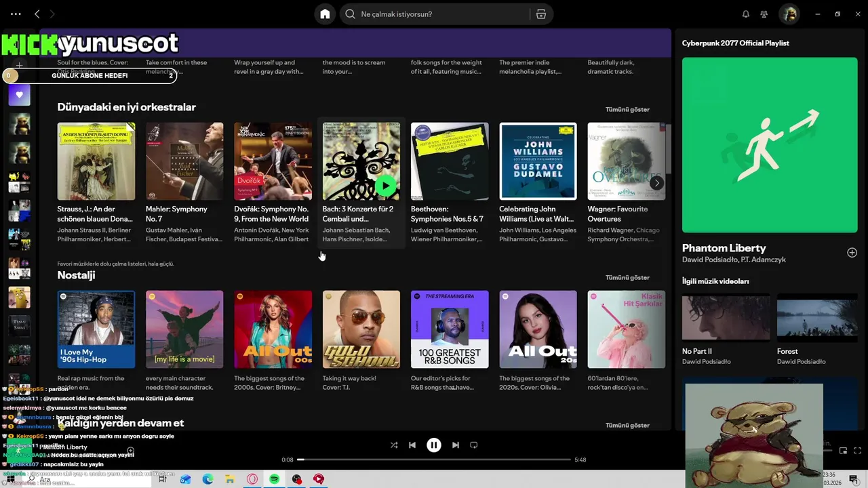Image resolution: width=868 pixels, height=488 pixels.
Task: Open the Spotify taskbar icon
Action: pyautogui.click(x=274, y=479)
